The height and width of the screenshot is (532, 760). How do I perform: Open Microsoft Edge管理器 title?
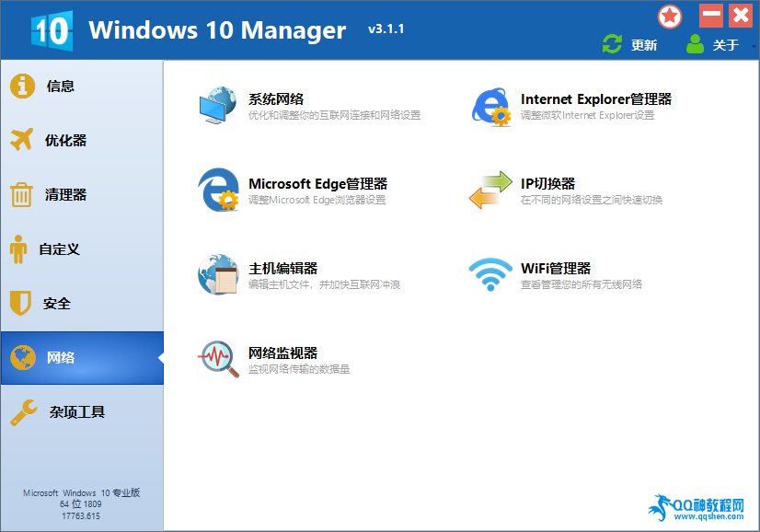tap(318, 184)
